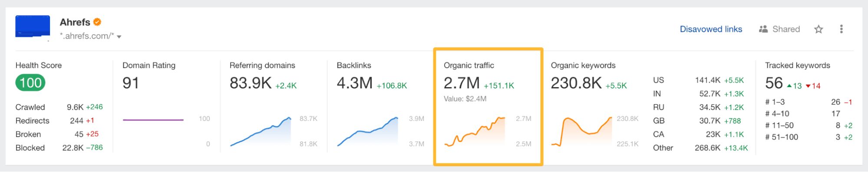Click the Ahrefs project thumbnail
This screenshot has height=172, width=868.
[x=33, y=26]
